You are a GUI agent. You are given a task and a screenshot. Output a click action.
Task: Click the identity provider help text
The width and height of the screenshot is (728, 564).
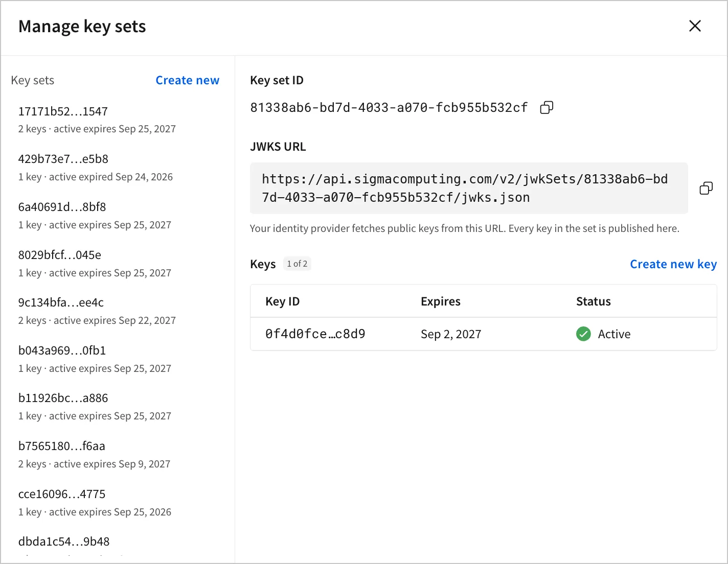click(x=465, y=228)
